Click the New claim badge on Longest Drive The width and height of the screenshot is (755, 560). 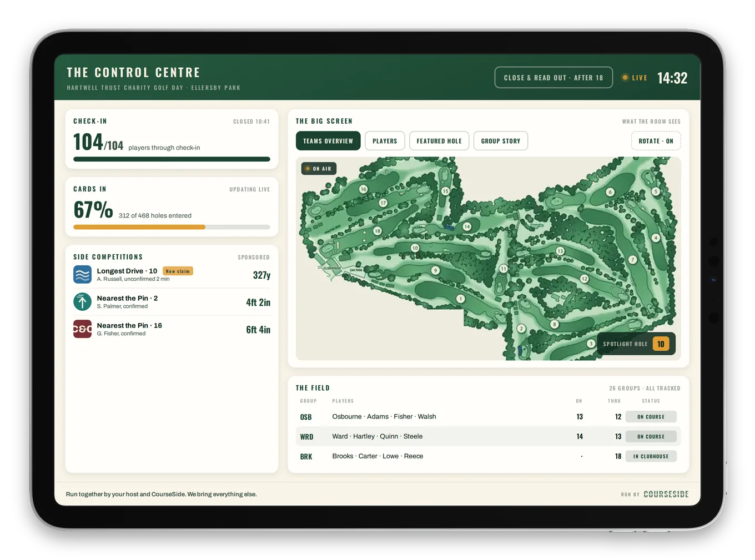(x=178, y=271)
